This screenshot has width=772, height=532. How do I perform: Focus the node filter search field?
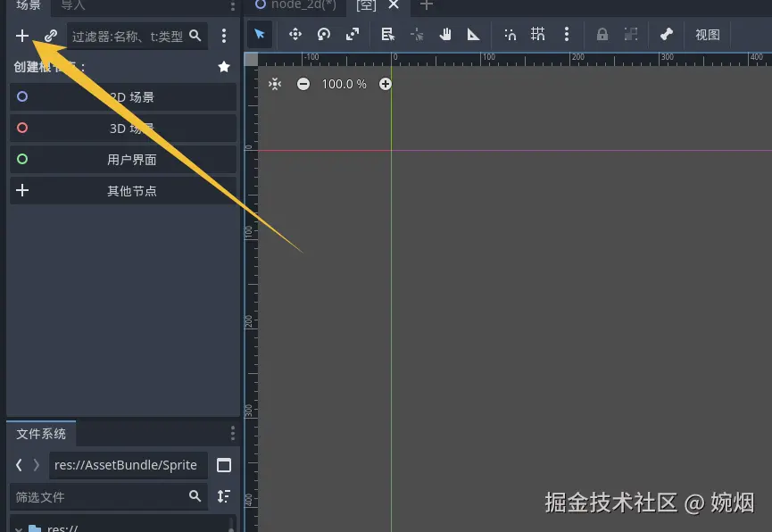click(137, 36)
